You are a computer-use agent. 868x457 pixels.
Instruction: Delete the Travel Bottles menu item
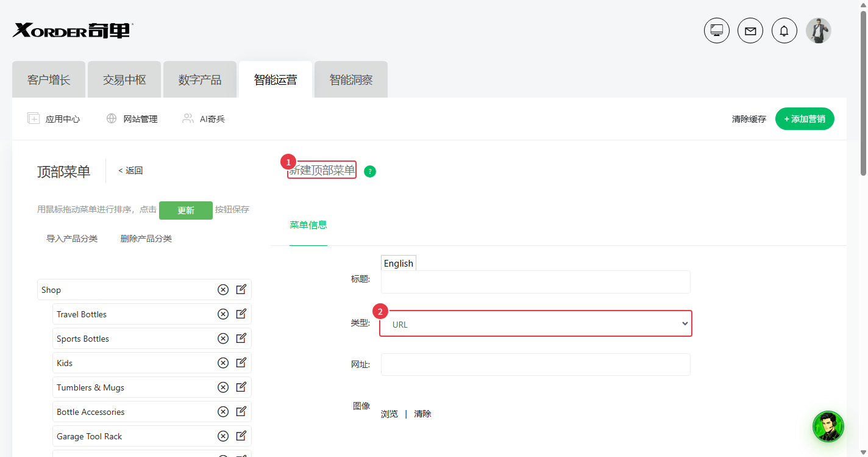click(x=223, y=314)
